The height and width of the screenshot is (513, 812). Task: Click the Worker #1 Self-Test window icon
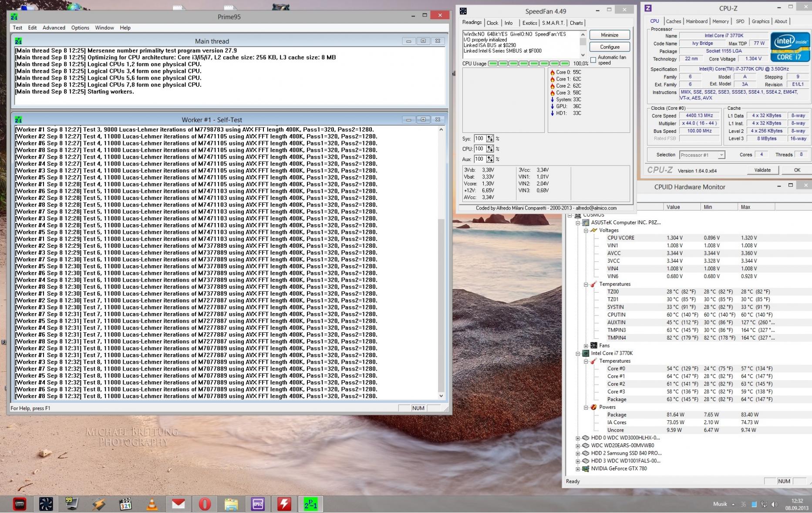tap(18, 119)
